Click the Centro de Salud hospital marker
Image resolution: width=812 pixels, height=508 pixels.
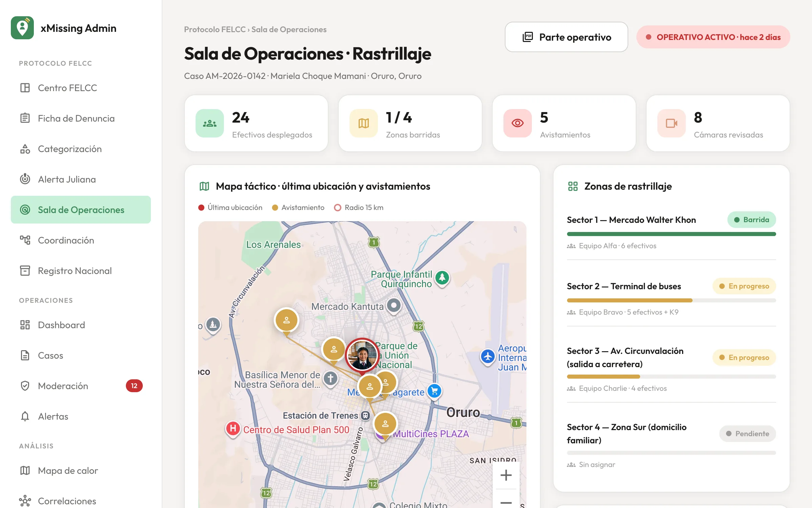[233, 429]
